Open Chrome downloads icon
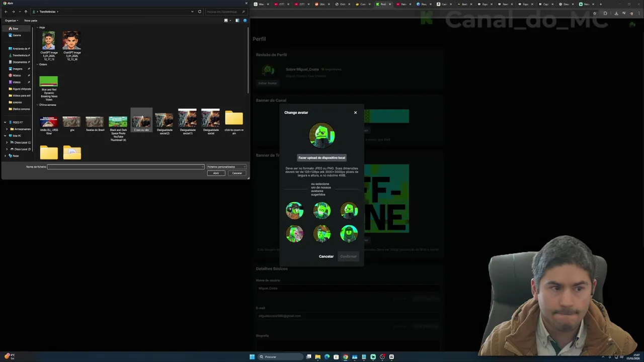Screen dimensions: 644x362 616,13
